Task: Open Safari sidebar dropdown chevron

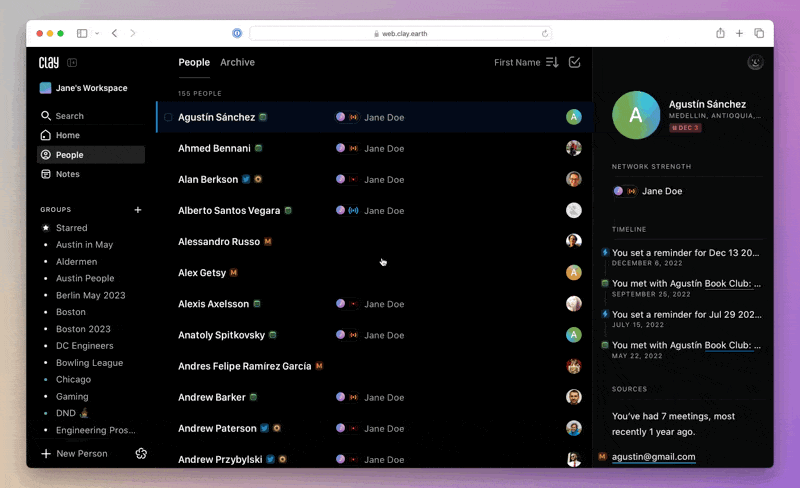Action: [97, 33]
